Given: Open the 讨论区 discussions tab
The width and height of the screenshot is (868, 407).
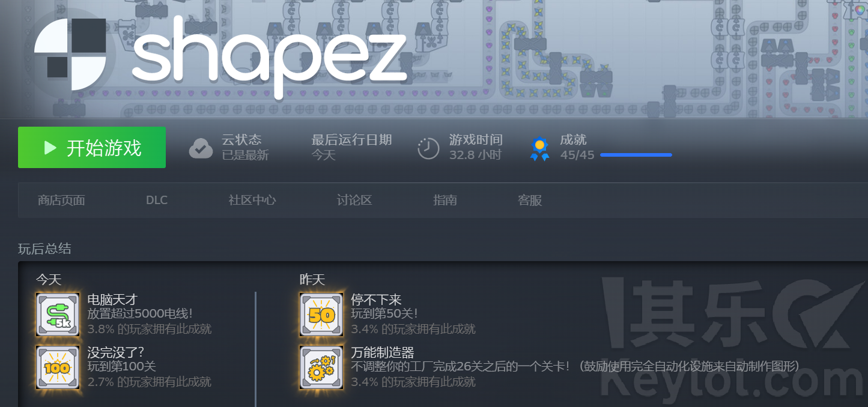Looking at the screenshot, I should pos(354,200).
